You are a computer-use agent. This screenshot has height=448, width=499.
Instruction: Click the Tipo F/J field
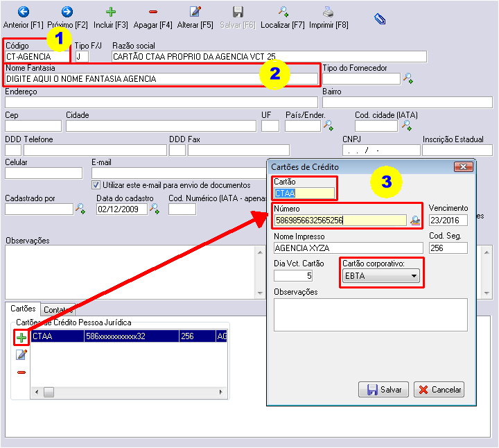[x=82, y=57]
